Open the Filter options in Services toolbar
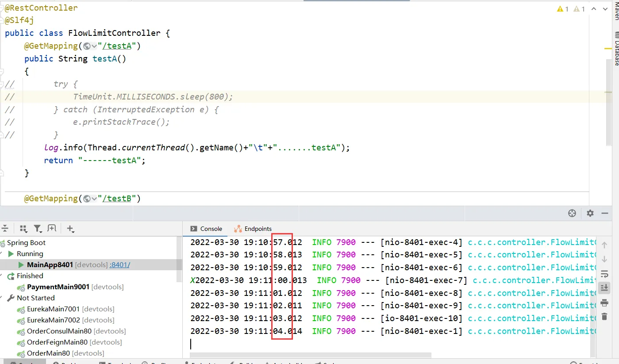The image size is (619, 364). pyautogui.click(x=38, y=228)
